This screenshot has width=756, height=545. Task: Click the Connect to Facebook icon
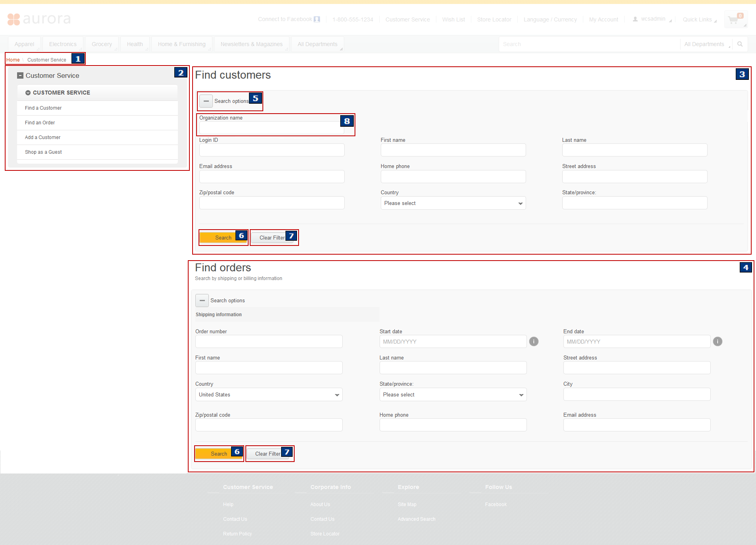coord(317,19)
